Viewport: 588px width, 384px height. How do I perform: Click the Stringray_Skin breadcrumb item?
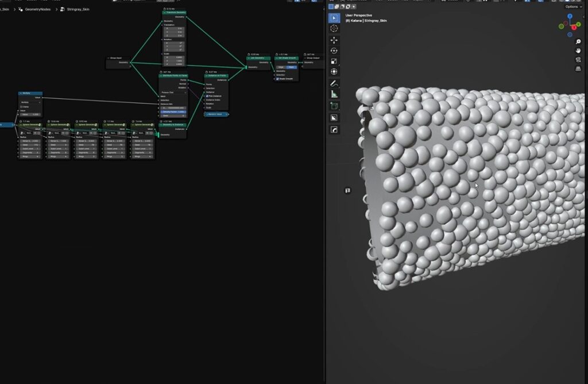(x=79, y=9)
